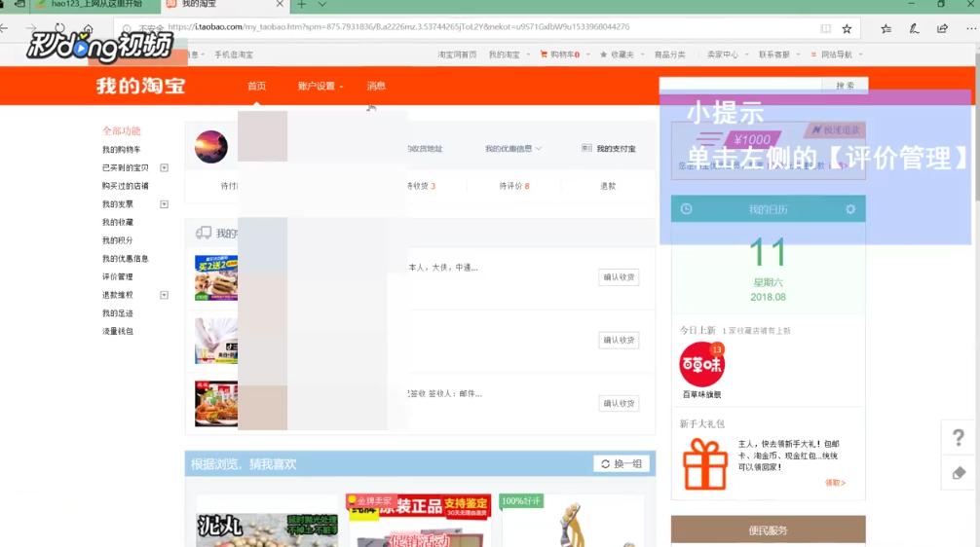Click 确认收货 for the second order
Screen dimensions: 980x547
pos(619,341)
